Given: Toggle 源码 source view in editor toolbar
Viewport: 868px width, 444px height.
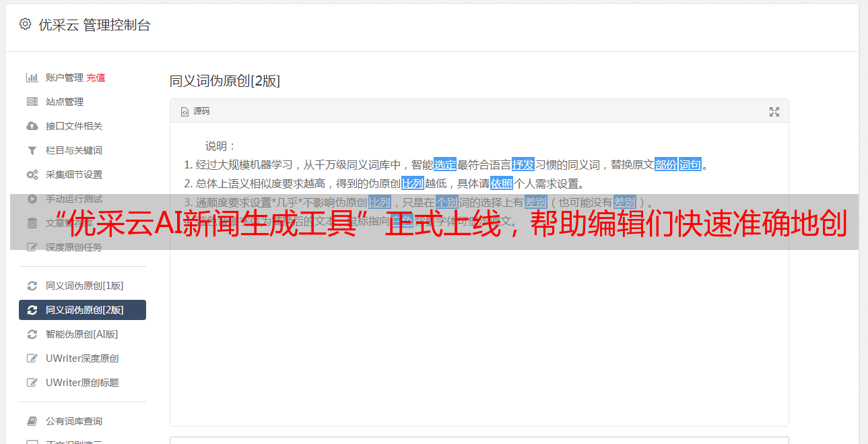Looking at the screenshot, I should click(x=195, y=111).
